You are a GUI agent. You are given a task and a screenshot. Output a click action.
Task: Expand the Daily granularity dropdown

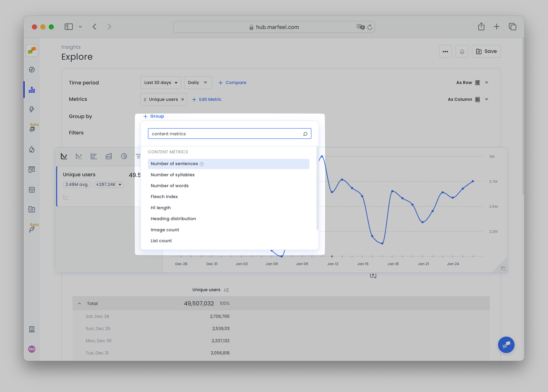click(198, 83)
